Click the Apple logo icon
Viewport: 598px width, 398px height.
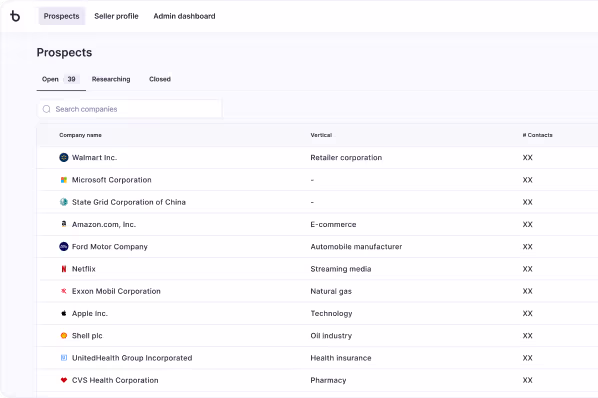click(64, 313)
